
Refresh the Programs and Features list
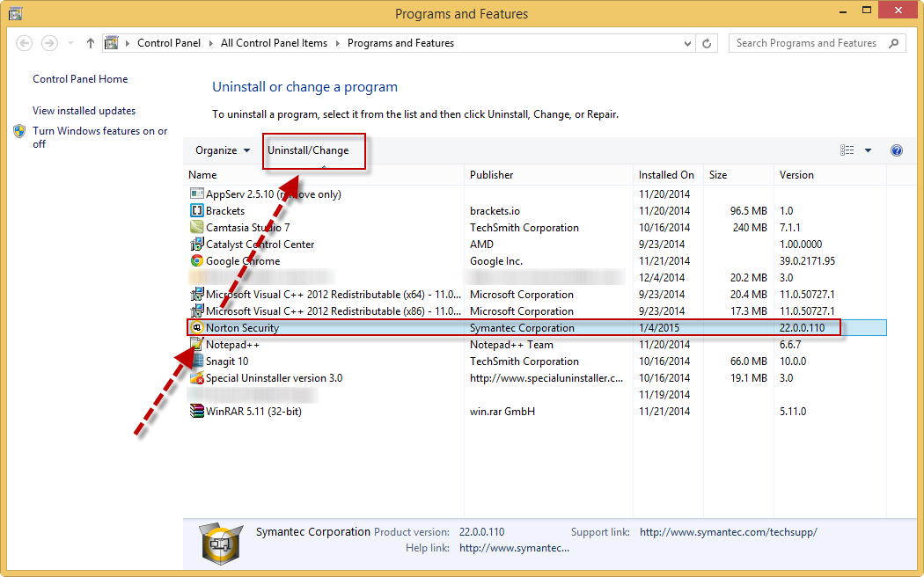pyautogui.click(x=707, y=43)
